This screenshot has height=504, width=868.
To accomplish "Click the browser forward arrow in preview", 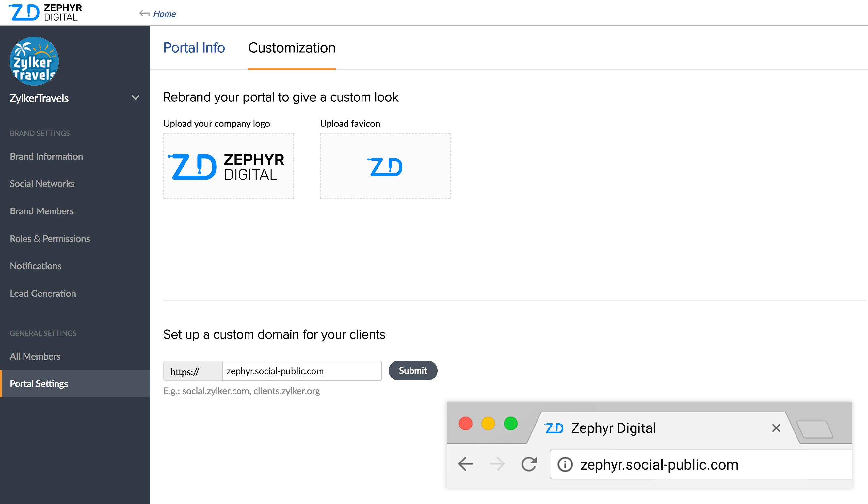I will click(x=497, y=464).
